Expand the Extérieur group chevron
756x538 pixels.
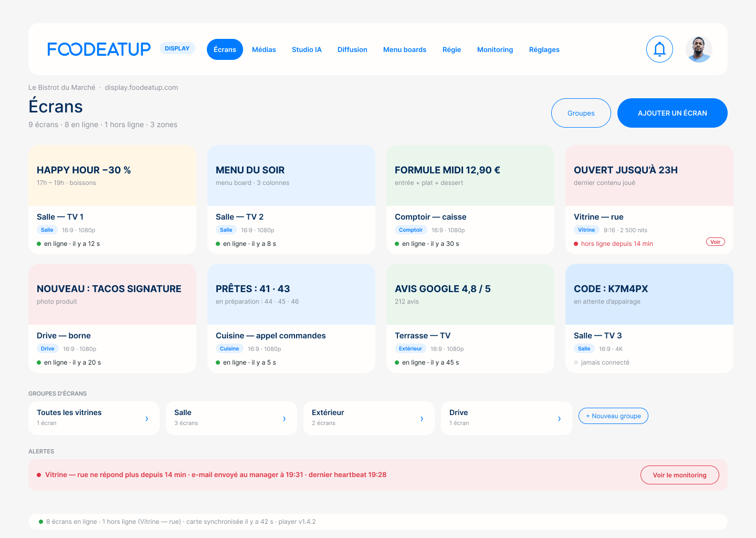[422, 419]
